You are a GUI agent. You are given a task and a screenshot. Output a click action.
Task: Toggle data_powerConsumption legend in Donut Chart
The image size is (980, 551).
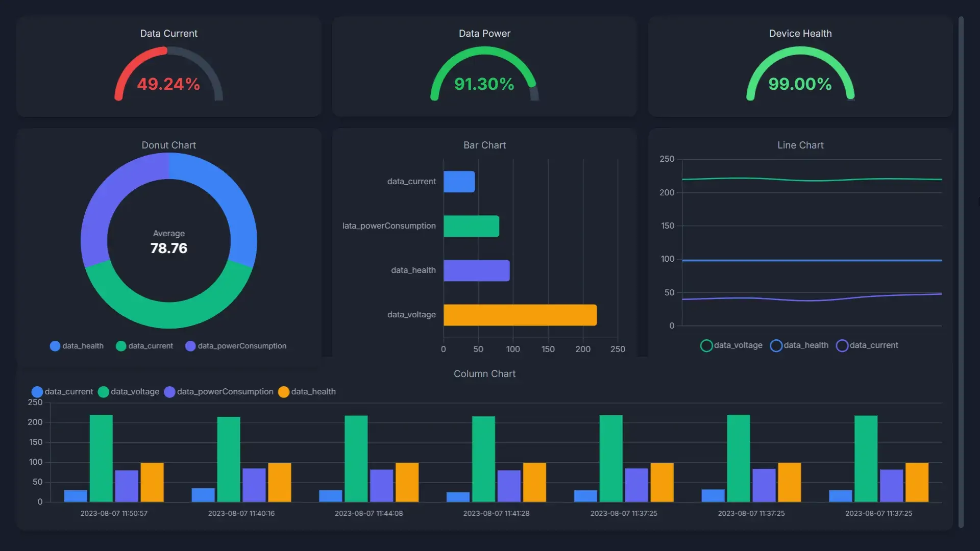point(236,345)
